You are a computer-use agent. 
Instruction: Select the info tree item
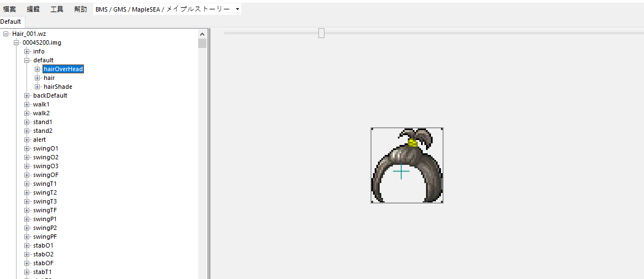point(39,52)
